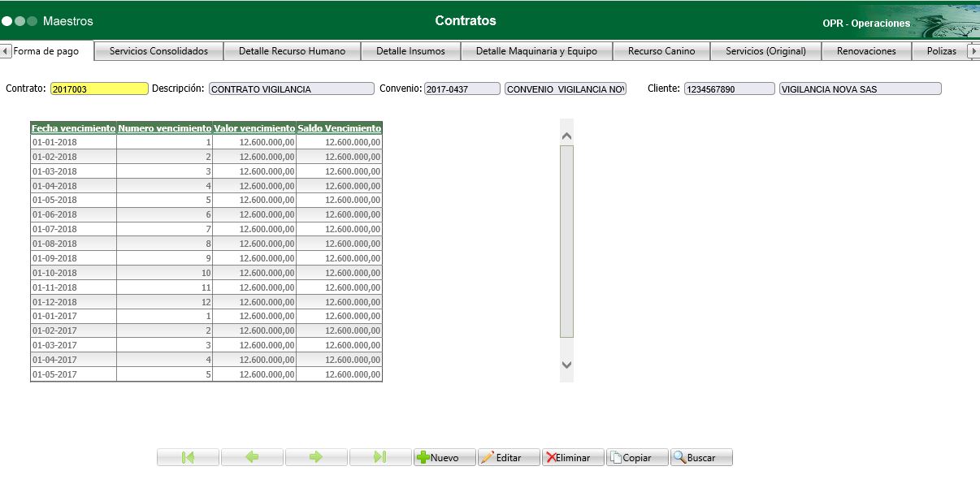Open the Servicios (Original) tab
The height and width of the screenshot is (501, 980).
point(765,50)
